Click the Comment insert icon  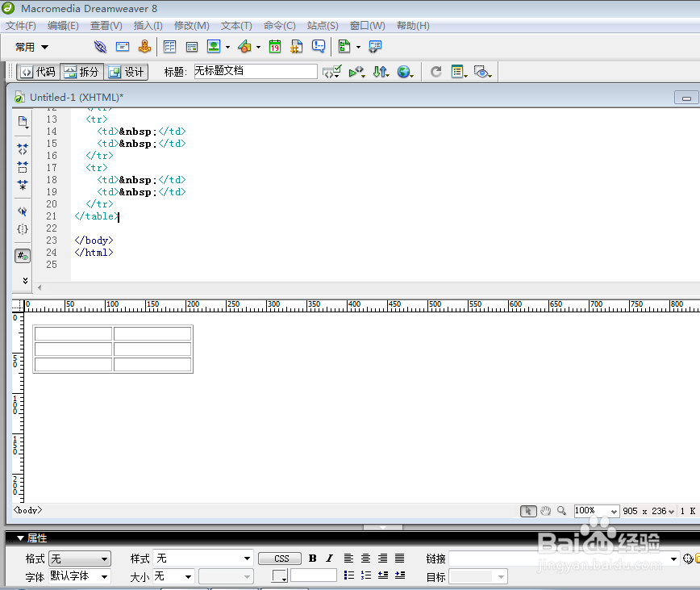click(x=319, y=46)
